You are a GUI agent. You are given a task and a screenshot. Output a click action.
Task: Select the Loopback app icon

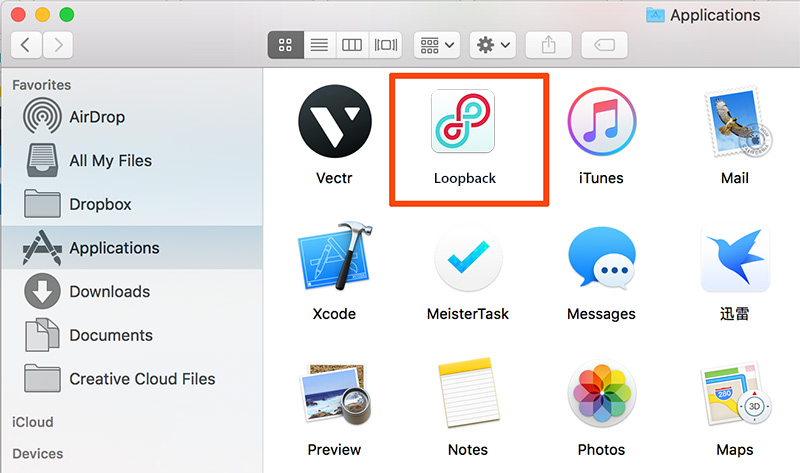[x=463, y=121]
